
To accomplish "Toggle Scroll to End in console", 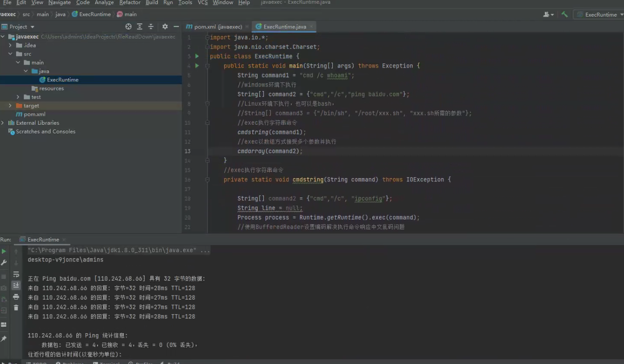I will point(16,285).
